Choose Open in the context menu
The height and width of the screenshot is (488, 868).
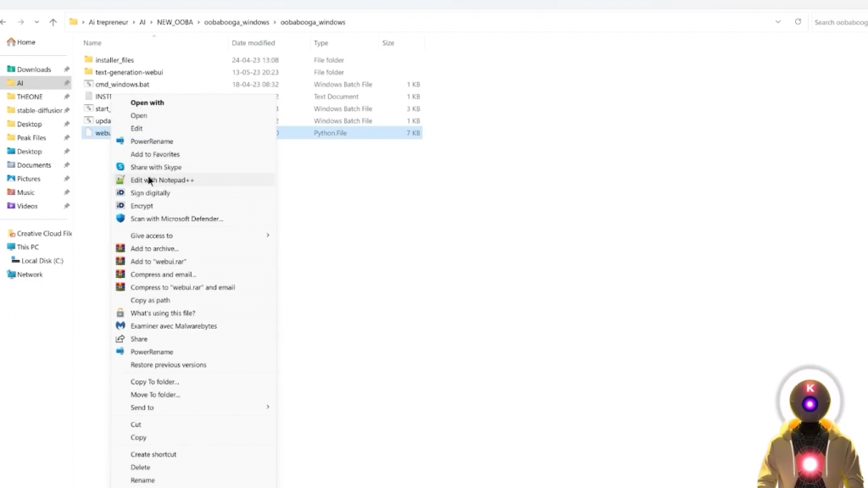(138, 115)
